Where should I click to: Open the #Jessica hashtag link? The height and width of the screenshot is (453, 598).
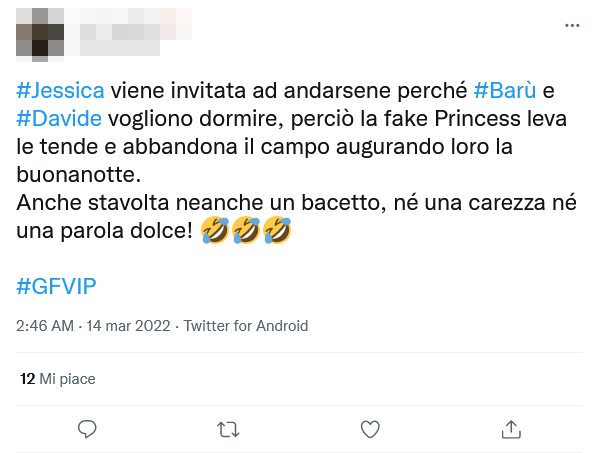pyautogui.click(x=60, y=91)
